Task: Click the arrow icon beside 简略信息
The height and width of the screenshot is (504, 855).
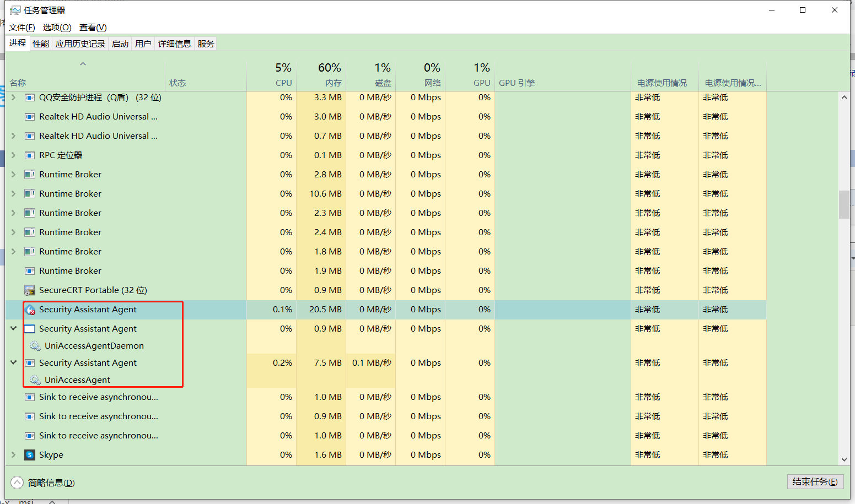Action: pyautogui.click(x=17, y=483)
